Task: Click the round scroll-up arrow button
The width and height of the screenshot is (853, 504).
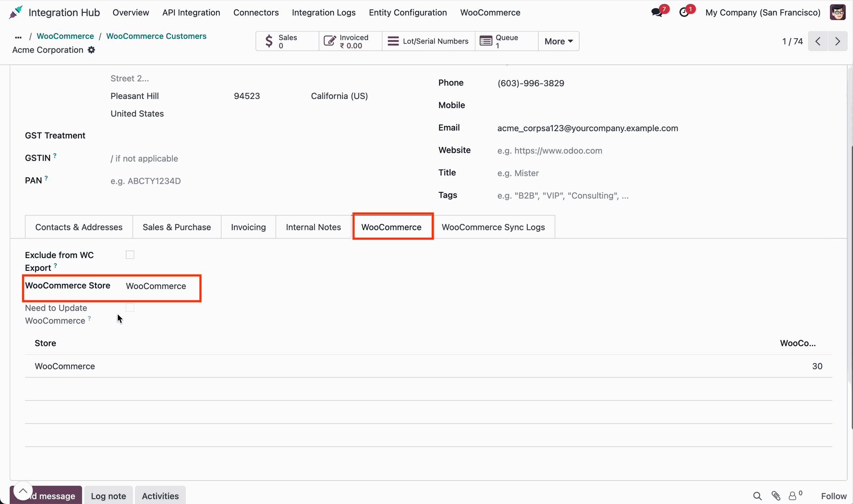Action: click(23, 491)
